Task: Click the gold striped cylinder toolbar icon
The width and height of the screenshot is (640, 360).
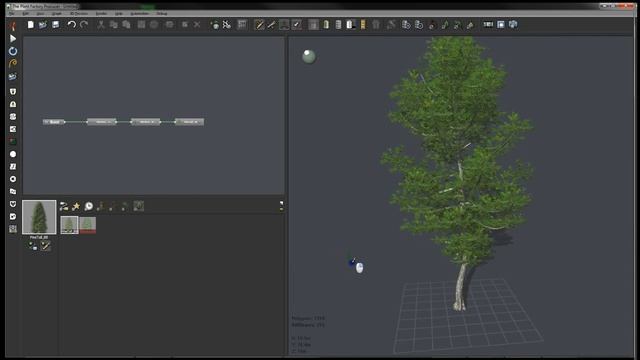Action: click(x=363, y=25)
